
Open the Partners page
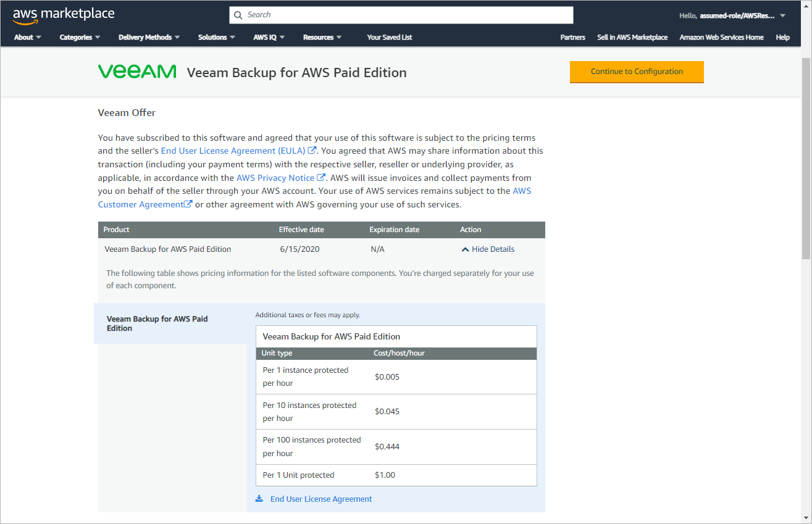click(572, 37)
